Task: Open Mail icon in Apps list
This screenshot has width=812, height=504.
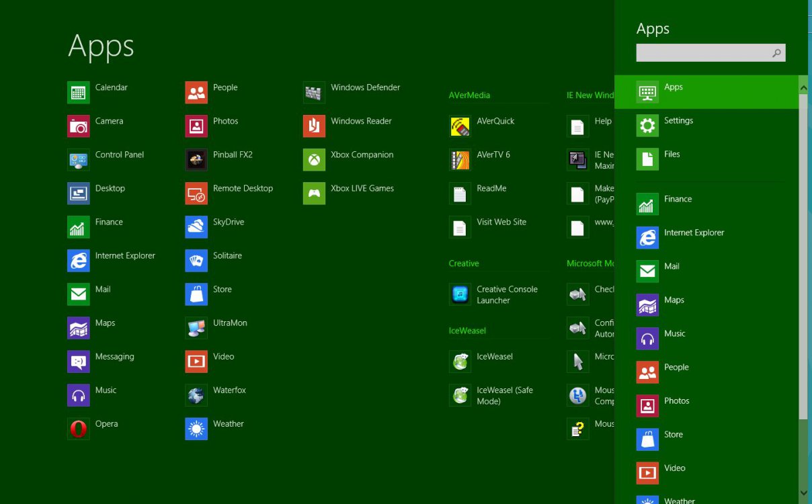Action: 79,294
